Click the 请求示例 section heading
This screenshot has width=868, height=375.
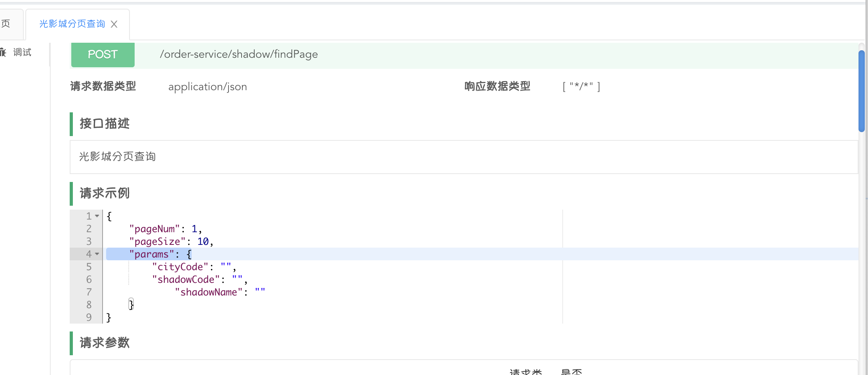click(105, 193)
